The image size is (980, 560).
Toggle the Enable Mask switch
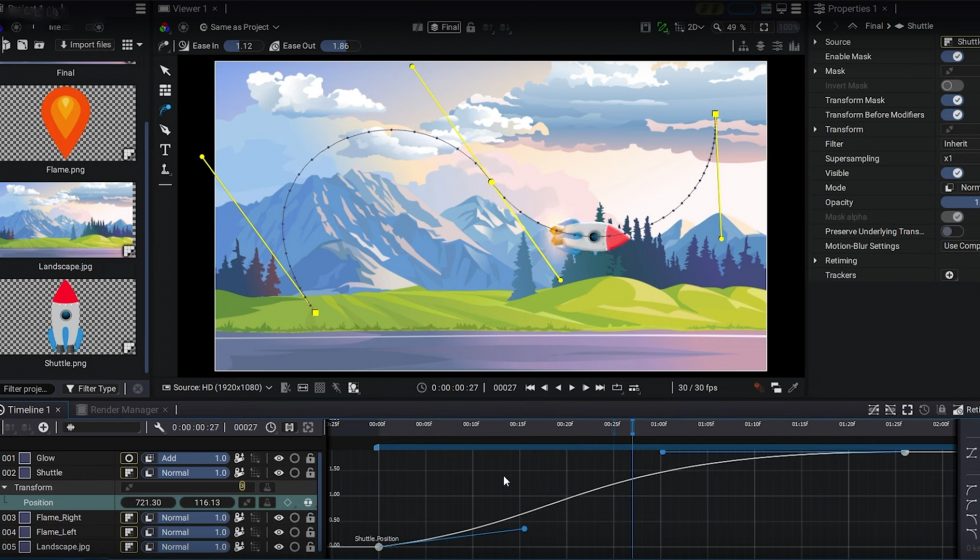952,56
